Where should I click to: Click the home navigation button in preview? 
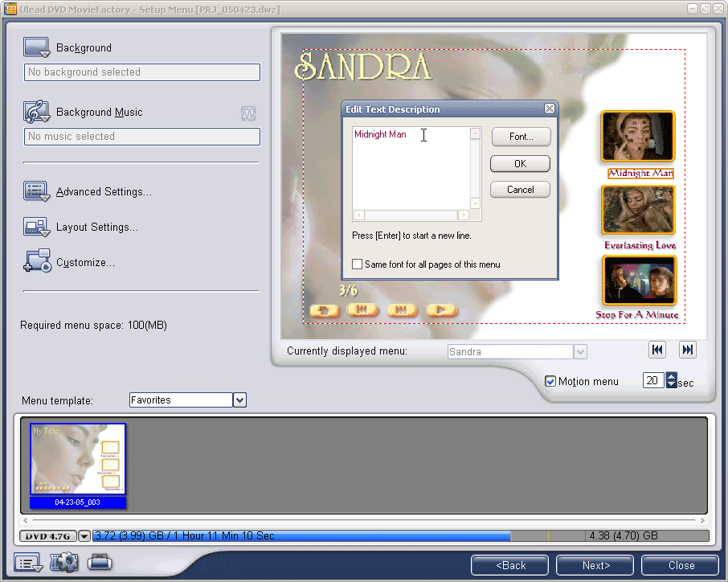[x=325, y=310]
